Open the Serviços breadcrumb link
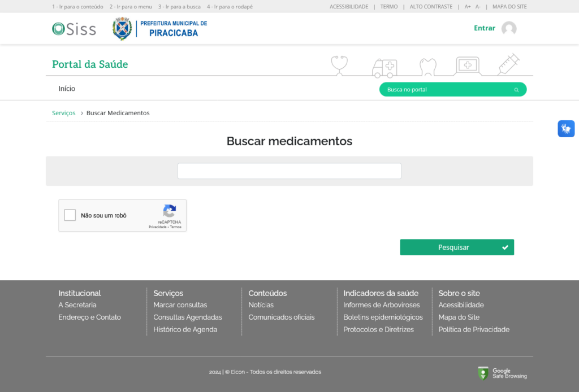579x392 pixels. point(63,112)
